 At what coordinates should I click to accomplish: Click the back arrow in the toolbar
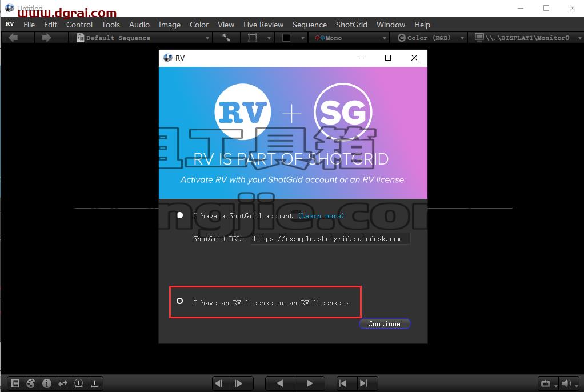pyautogui.click(x=13, y=38)
